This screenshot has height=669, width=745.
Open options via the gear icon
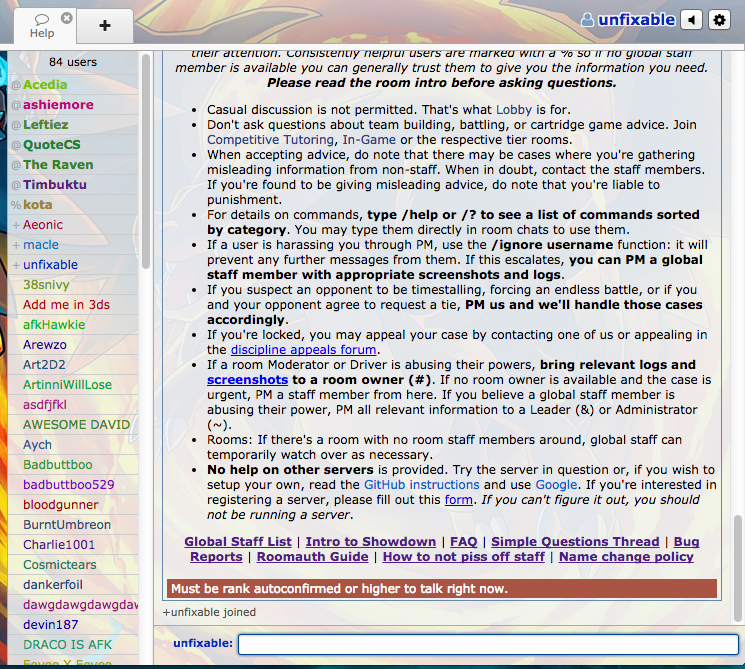[719, 20]
